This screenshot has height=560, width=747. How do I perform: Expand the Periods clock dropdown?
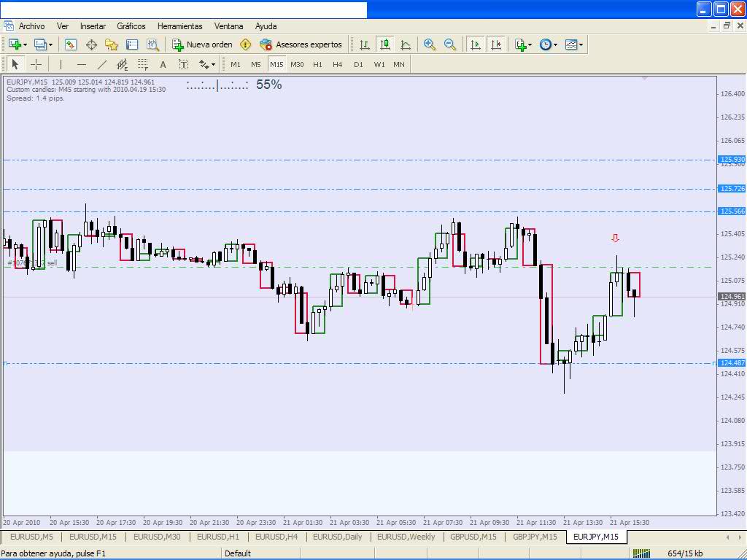coord(555,45)
